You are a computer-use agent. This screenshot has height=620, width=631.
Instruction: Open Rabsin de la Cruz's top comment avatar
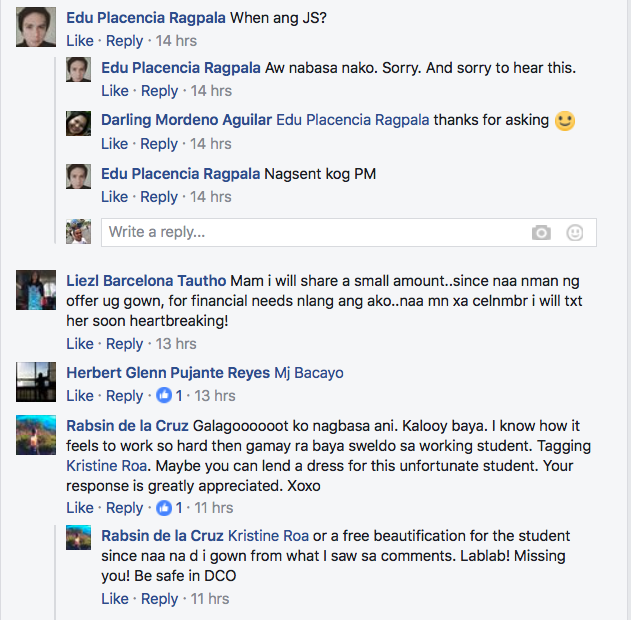pyautogui.click(x=36, y=436)
